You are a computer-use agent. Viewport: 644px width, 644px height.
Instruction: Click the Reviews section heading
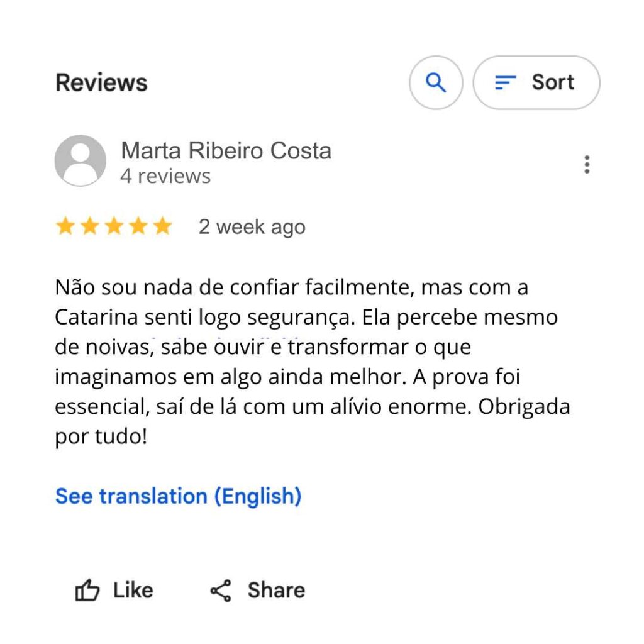pyautogui.click(x=101, y=82)
